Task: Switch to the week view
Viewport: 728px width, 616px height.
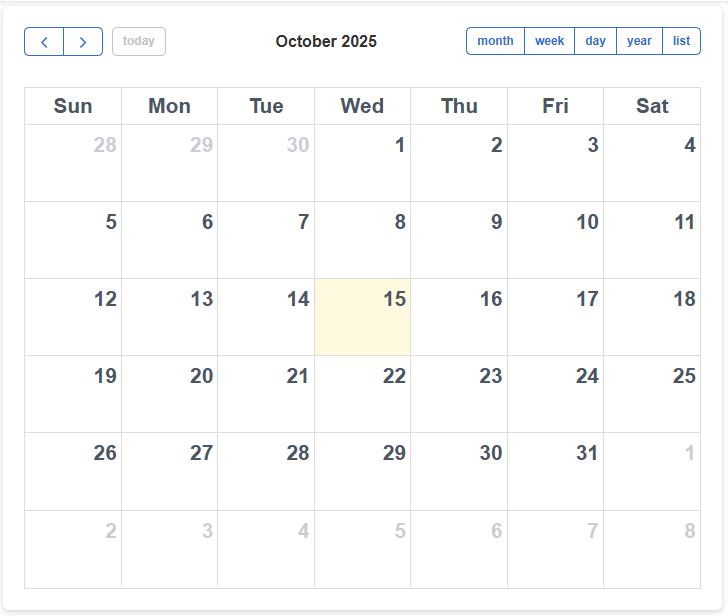Action: pyautogui.click(x=549, y=41)
